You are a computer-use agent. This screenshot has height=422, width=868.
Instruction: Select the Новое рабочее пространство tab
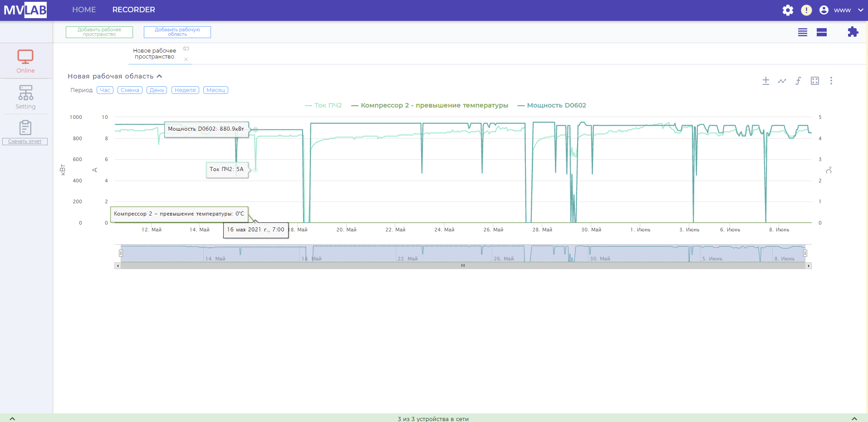point(154,54)
